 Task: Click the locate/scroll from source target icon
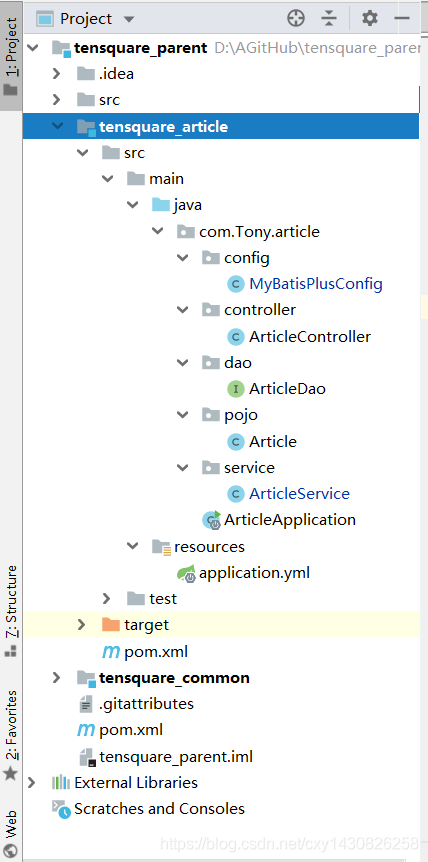point(296,19)
